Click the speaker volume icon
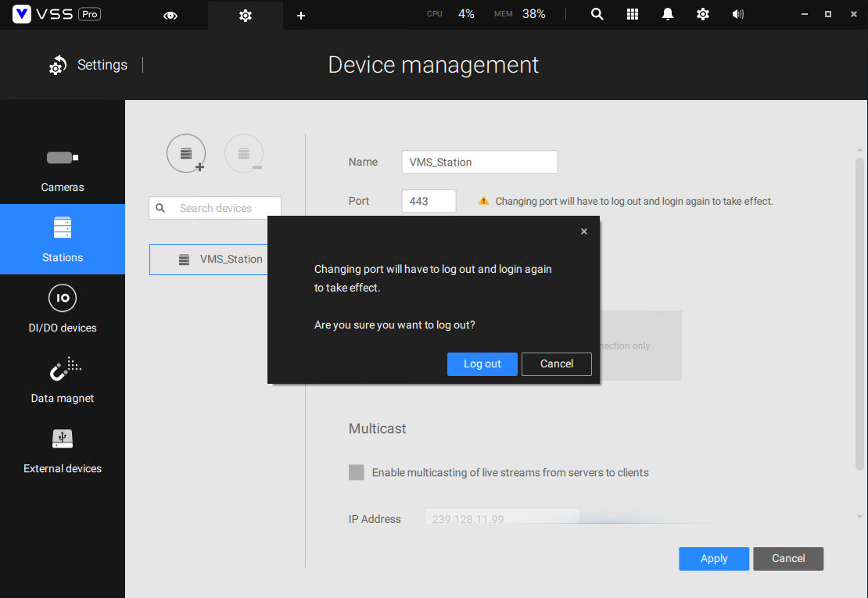The height and width of the screenshot is (598, 868). (737, 13)
